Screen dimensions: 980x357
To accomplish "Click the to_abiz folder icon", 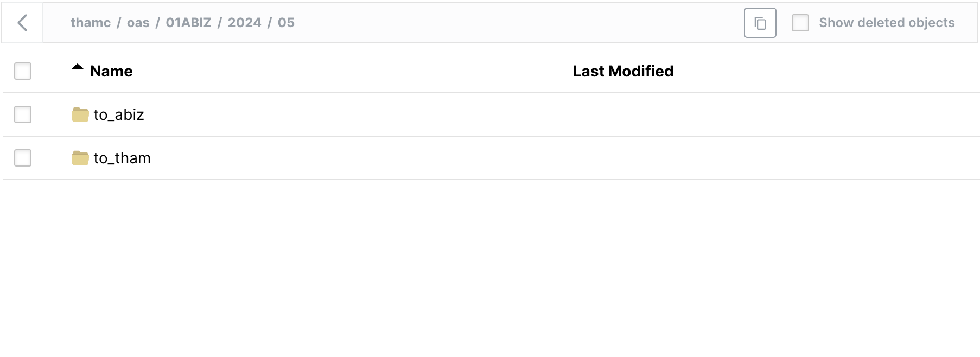I will click(x=80, y=114).
